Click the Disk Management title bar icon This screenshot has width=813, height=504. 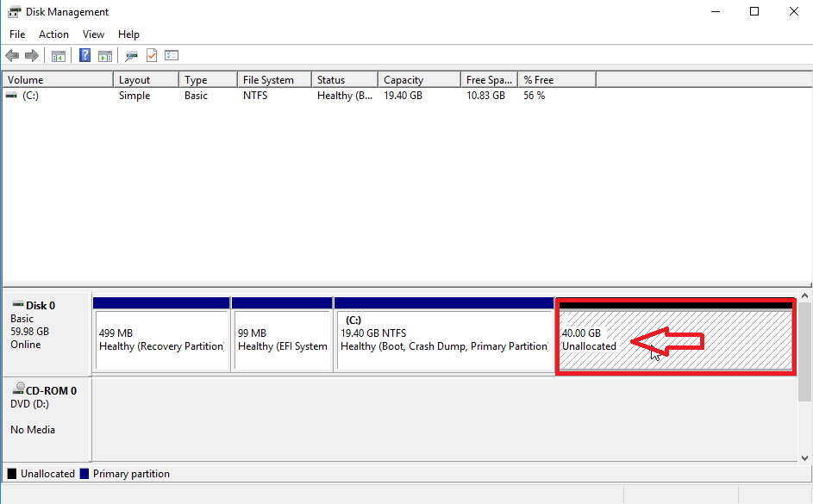(x=15, y=11)
